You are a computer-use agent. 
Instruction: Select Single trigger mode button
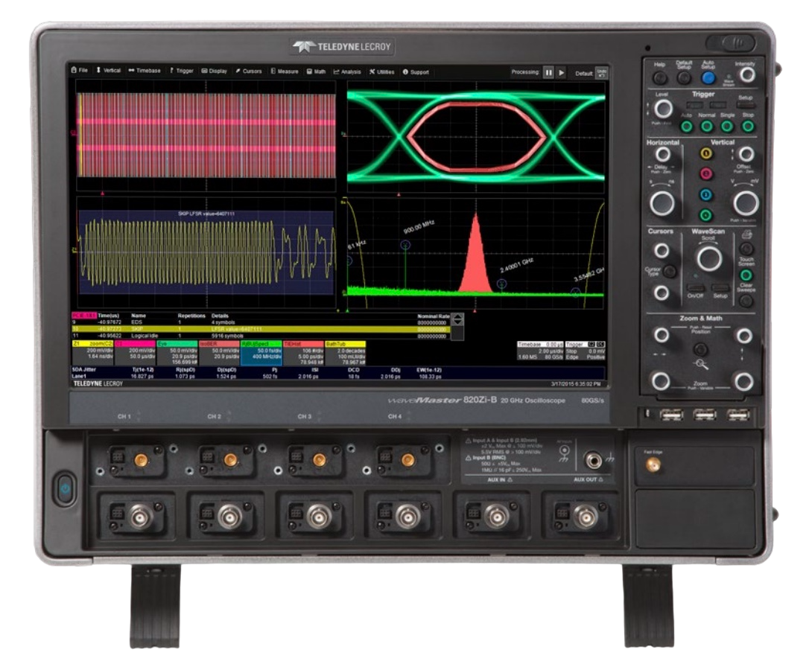coord(727,126)
